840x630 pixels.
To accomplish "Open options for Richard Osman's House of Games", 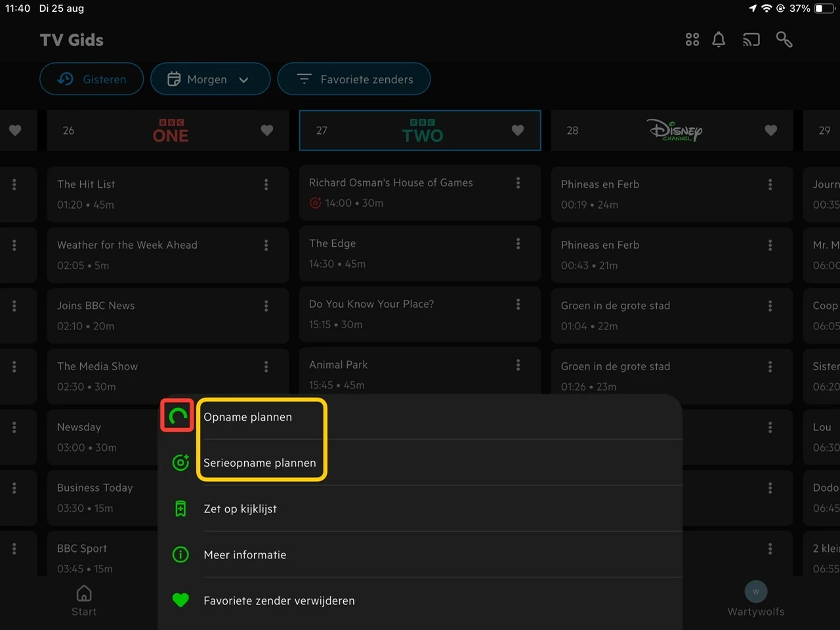I will 518,183.
